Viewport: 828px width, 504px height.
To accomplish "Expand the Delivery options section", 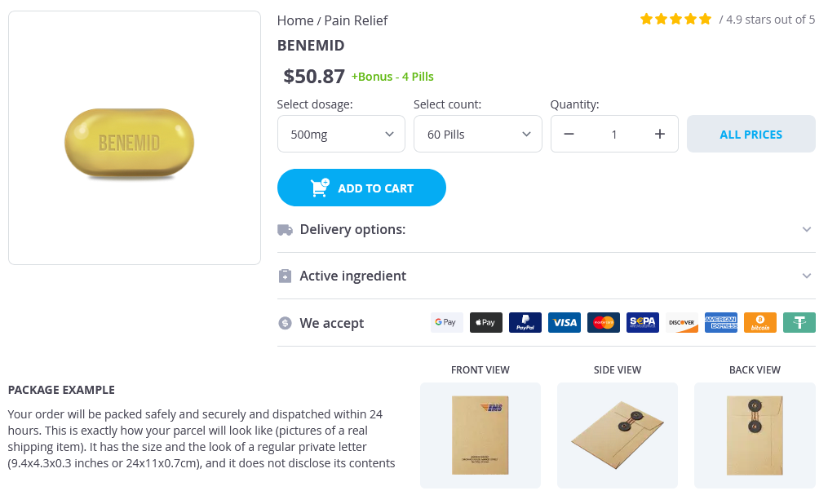I will pos(546,230).
